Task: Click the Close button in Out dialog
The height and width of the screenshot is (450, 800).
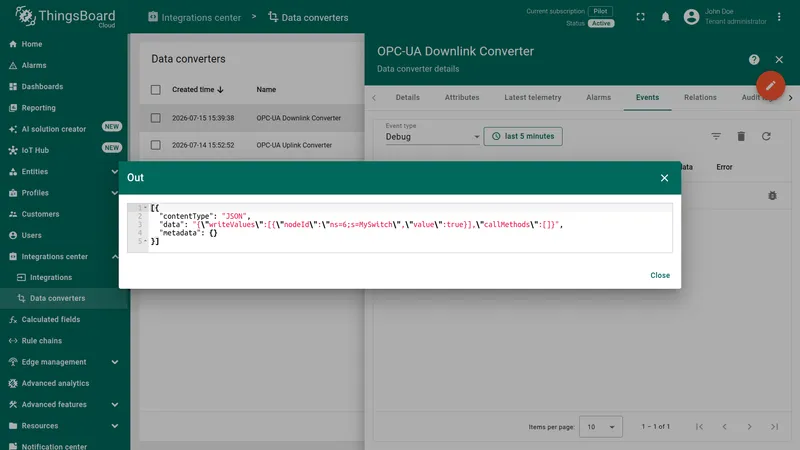Action: tap(660, 275)
